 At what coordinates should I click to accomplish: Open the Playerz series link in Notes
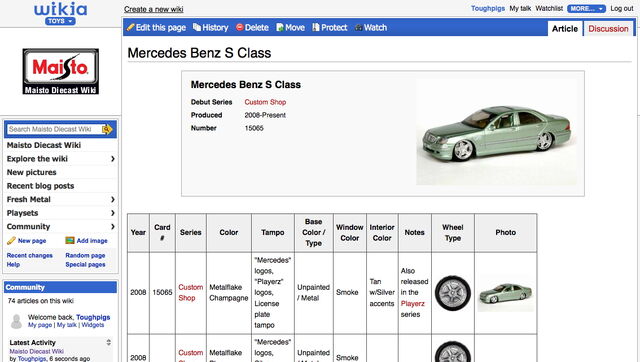point(413,304)
